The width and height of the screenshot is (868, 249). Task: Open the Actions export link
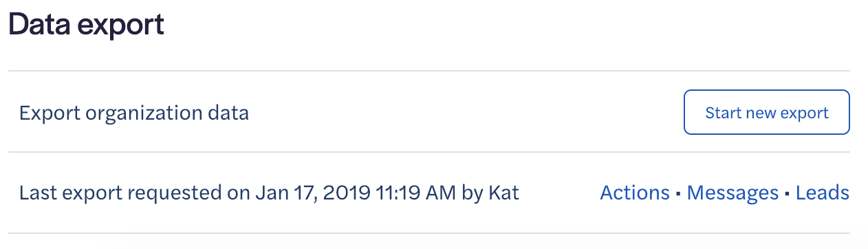coord(635,193)
